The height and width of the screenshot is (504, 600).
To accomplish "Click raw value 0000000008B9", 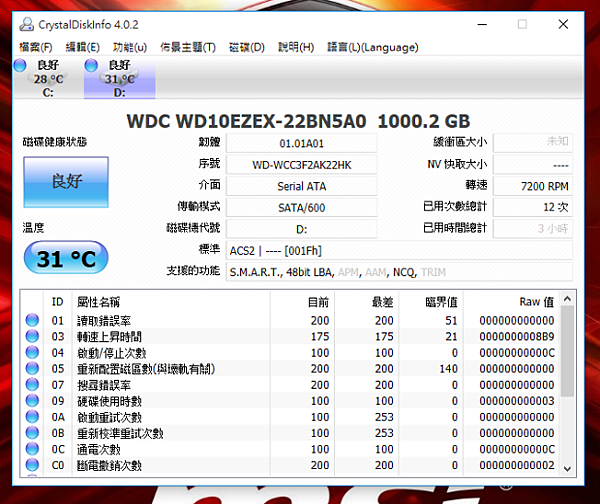I will 517,336.
